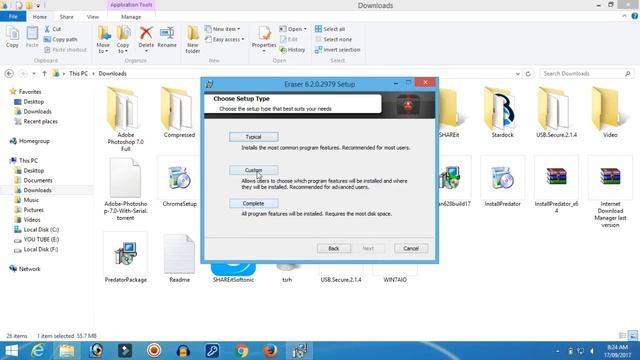Select the Compressed folder
640x360 pixels.
(x=179, y=112)
